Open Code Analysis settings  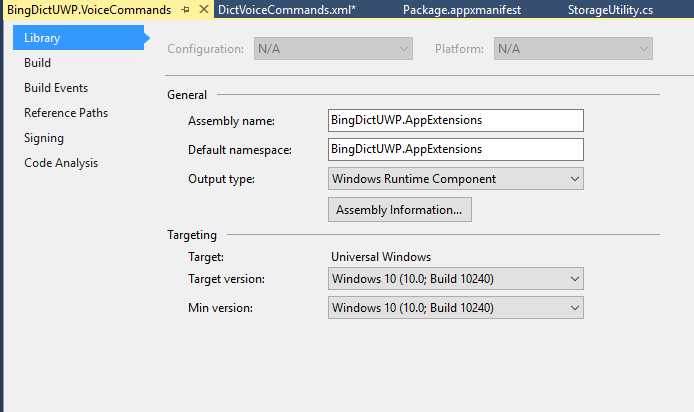click(x=61, y=163)
